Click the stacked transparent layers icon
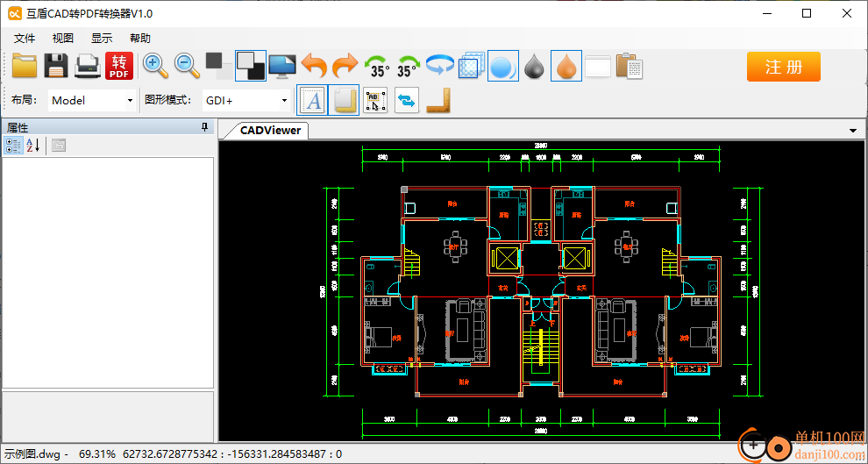Image resolution: width=868 pixels, height=464 pixels. (x=472, y=66)
